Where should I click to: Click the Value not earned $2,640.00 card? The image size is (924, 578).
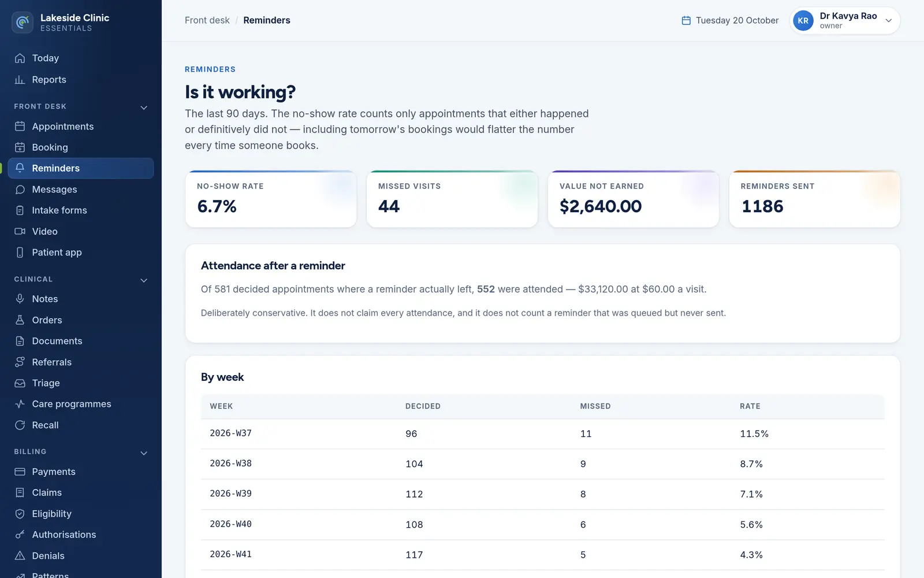pyautogui.click(x=634, y=199)
